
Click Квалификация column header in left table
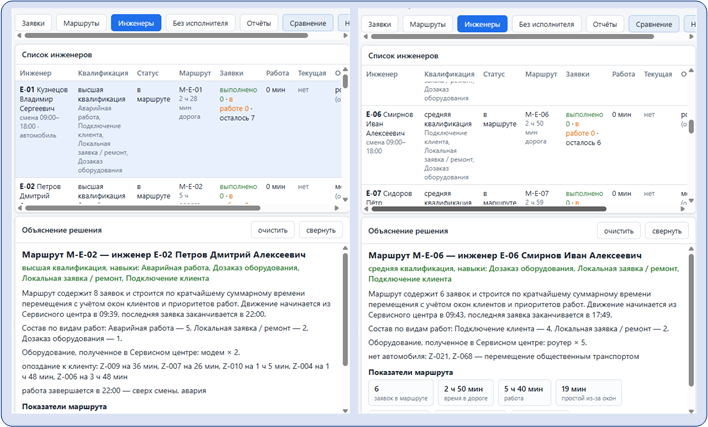[x=103, y=73]
